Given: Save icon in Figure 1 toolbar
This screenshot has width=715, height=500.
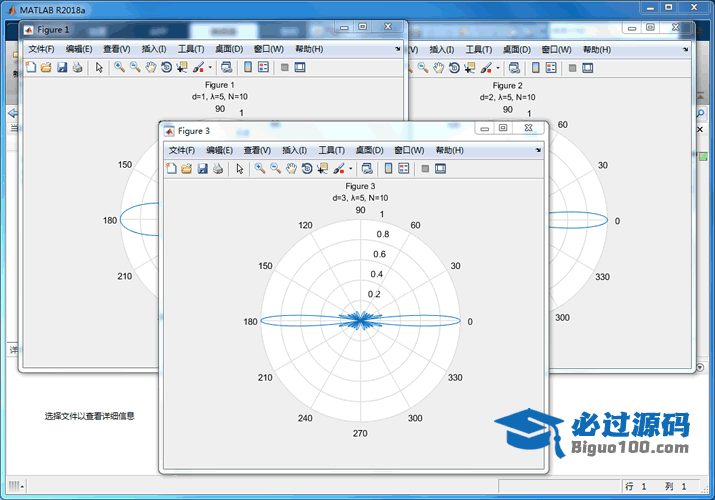Looking at the screenshot, I should [x=62, y=67].
